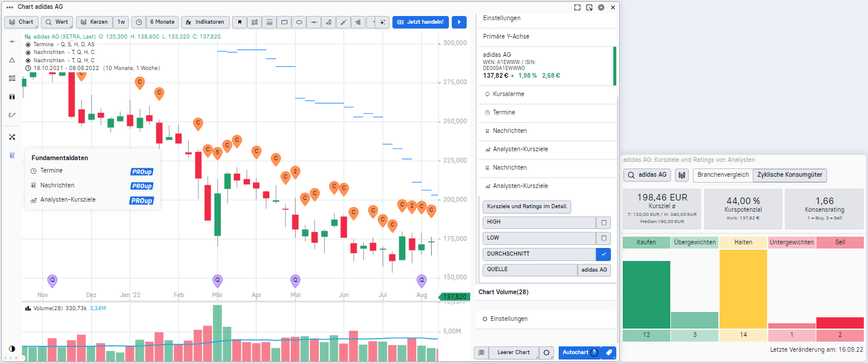The image size is (868, 363).
Task: Click the clock time-range icon
Action: (138, 22)
